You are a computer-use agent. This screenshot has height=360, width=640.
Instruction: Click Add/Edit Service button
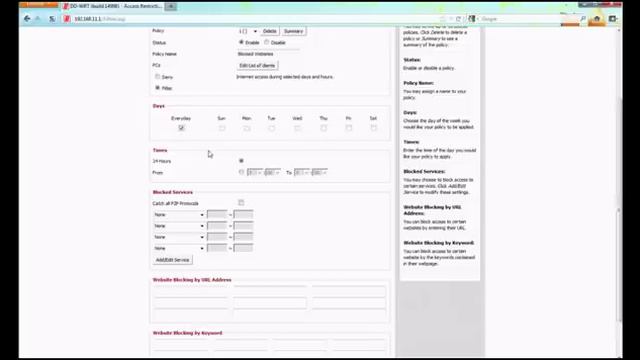(x=173, y=260)
